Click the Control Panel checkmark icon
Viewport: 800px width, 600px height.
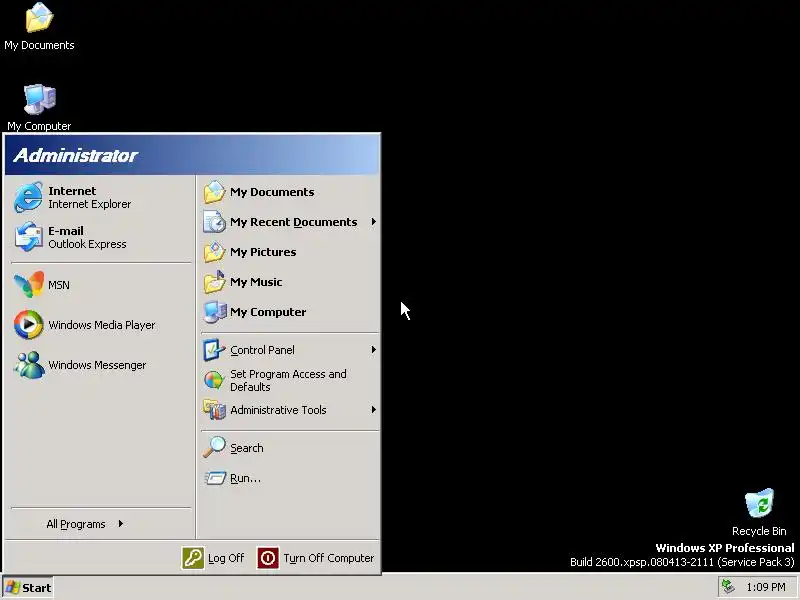pos(214,350)
